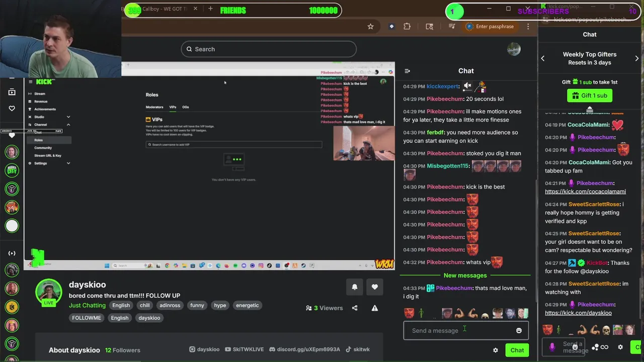Click the main chat Send a message field

466,330
